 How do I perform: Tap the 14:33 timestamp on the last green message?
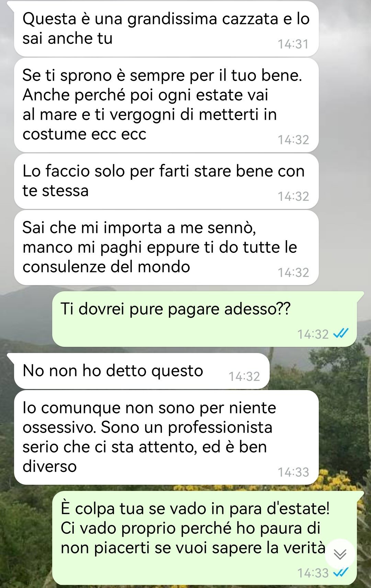coord(313,573)
